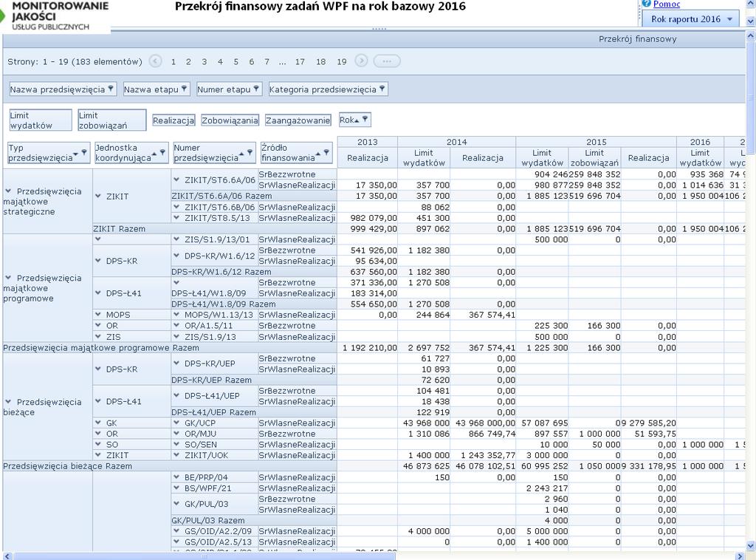Open filter on Numer przedsięwzięcia header
756x560 pixels.
[250, 152]
